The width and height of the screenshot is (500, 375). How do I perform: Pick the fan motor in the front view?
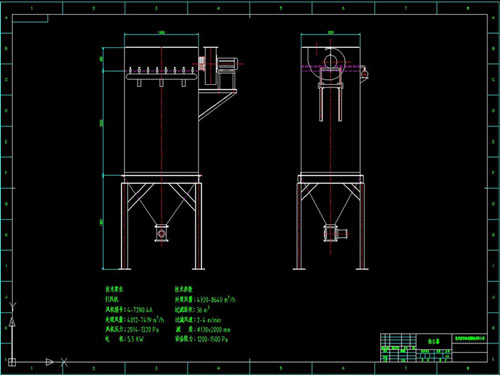coord(228,64)
